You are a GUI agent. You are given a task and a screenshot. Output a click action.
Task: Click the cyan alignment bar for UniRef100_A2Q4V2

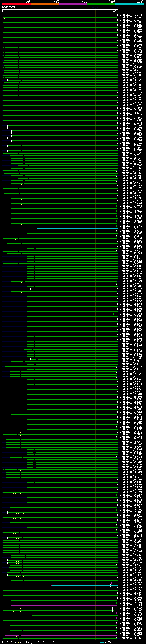[x=61, y=15]
